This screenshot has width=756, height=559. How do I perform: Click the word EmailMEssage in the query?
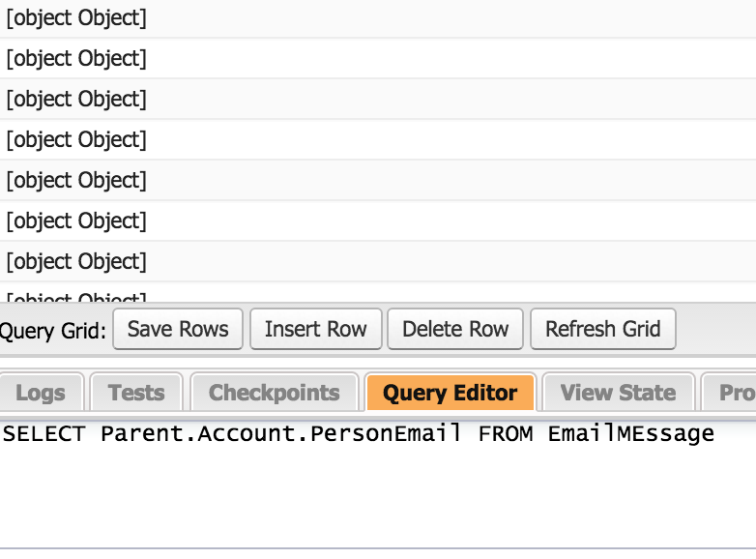coord(630,433)
